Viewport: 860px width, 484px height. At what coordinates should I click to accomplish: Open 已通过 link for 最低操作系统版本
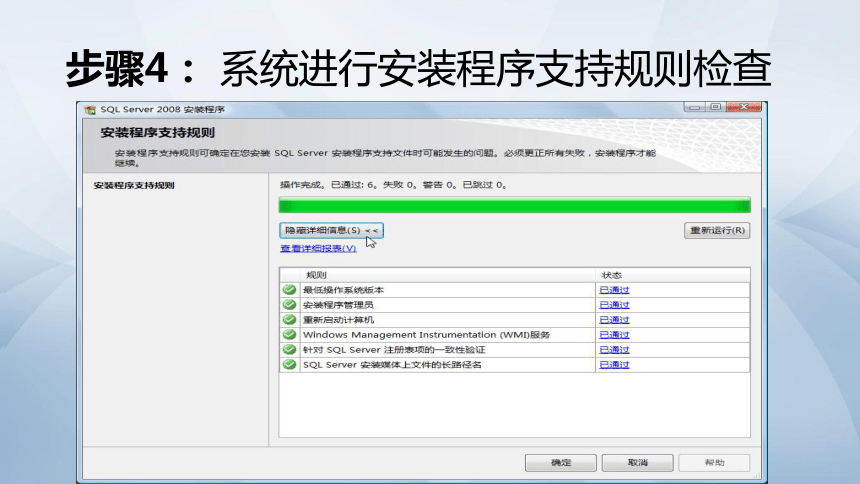coord(614,290)
